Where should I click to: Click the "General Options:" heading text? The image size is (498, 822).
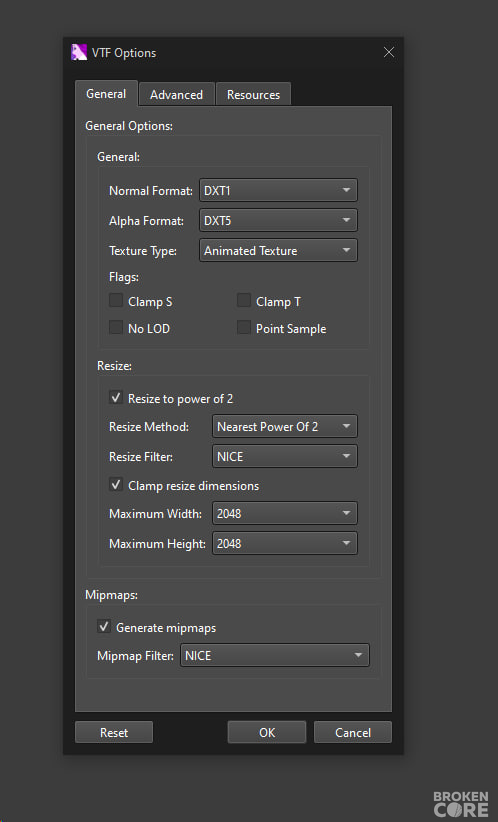(129, 126)
